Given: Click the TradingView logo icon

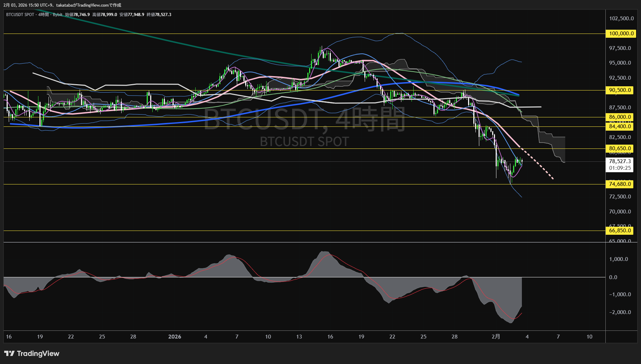Looking at the screenshot, I should [9, 354].
